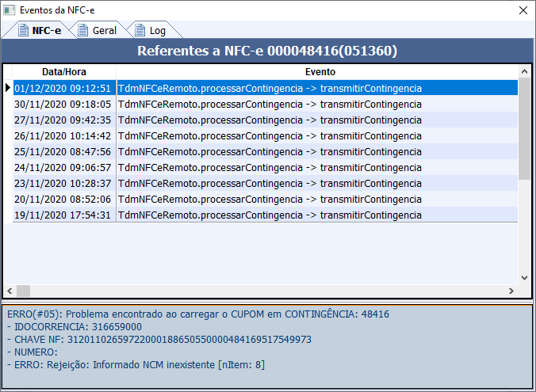This screenshot has width=536, height=392.
Task: Click the Geral tab document icon
Action: tap(82, 31)
